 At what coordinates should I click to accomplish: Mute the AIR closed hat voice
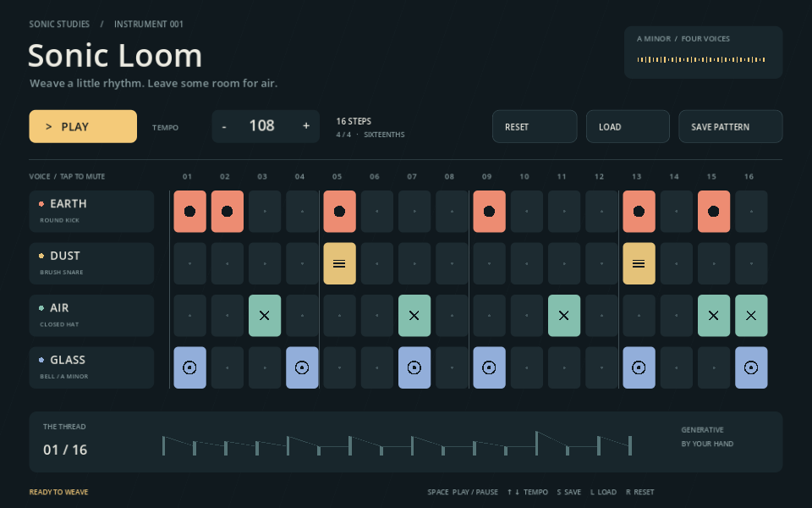[x=91, y=316]
